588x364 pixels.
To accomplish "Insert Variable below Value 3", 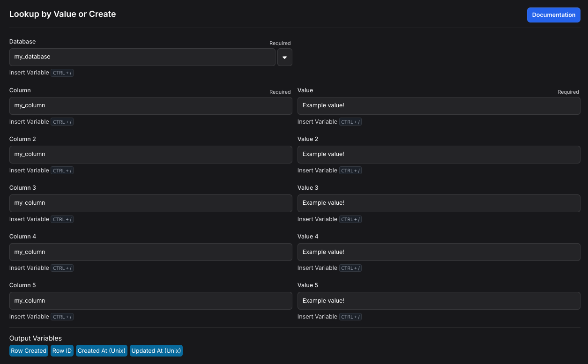I will tap(317, 219).
